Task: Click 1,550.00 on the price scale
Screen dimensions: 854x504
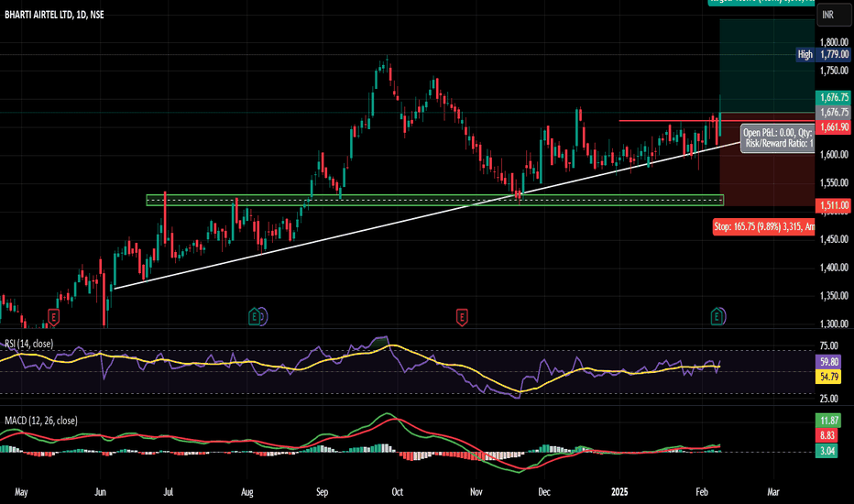Action: click(834, 183)
